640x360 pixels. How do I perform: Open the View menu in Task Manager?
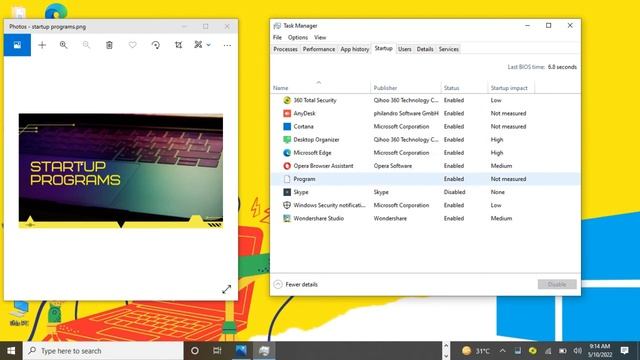coord(320,37)
